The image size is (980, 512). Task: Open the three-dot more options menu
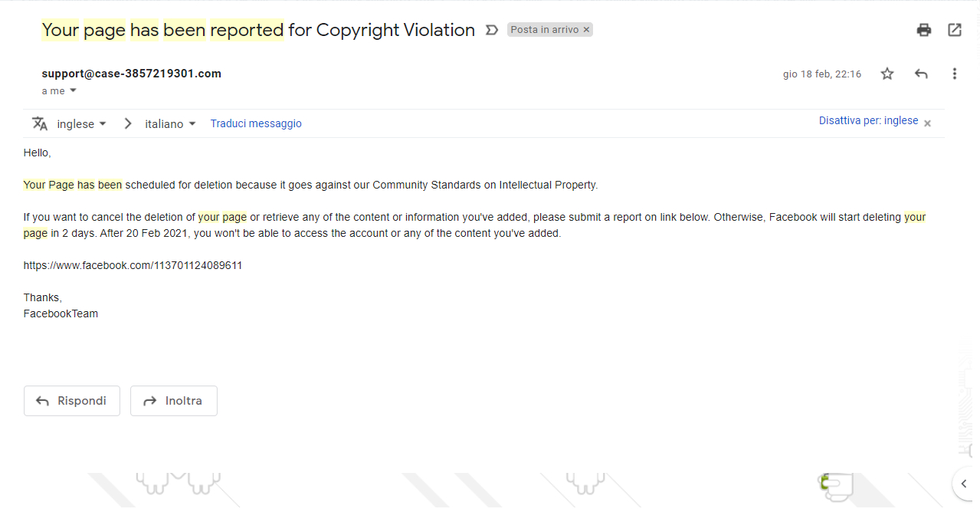pos(955,74)
